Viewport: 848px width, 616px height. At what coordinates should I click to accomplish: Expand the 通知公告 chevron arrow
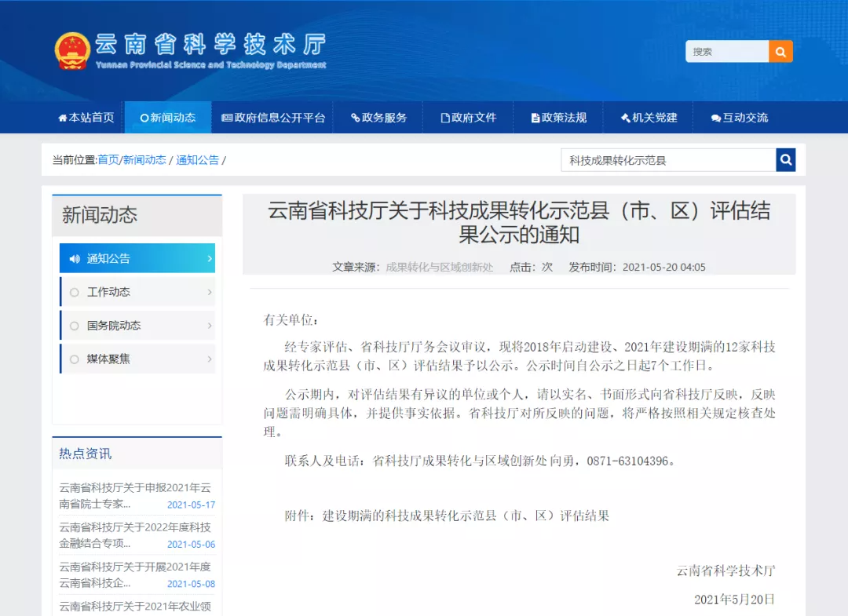(x=209, y=258)
